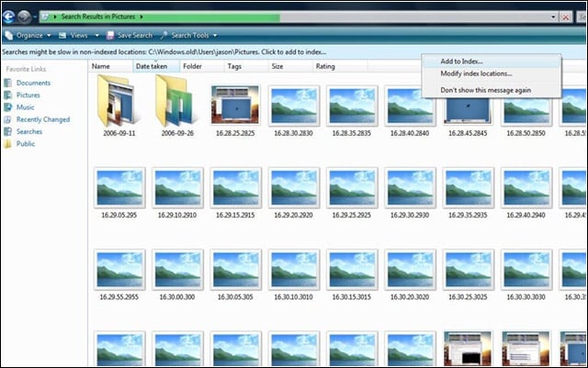Image resolution: width=588 pixels, height=368 pixels.
Task: Sort by Date taken column header
Action: (156, 66)
